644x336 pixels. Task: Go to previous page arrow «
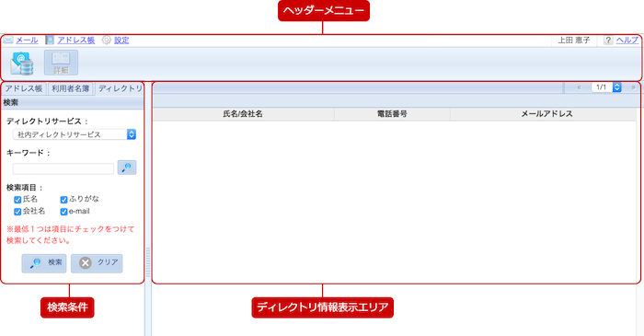[x=579, y=87]
